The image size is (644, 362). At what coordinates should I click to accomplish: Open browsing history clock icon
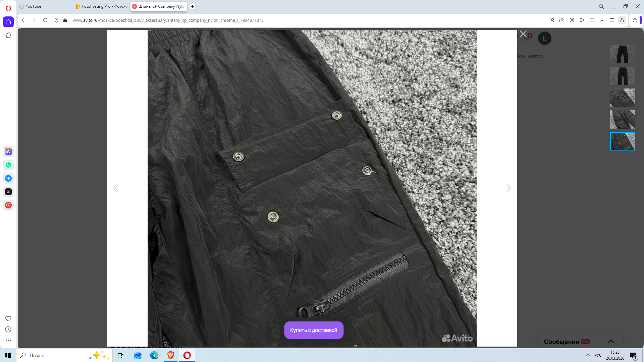coord(8,329)
